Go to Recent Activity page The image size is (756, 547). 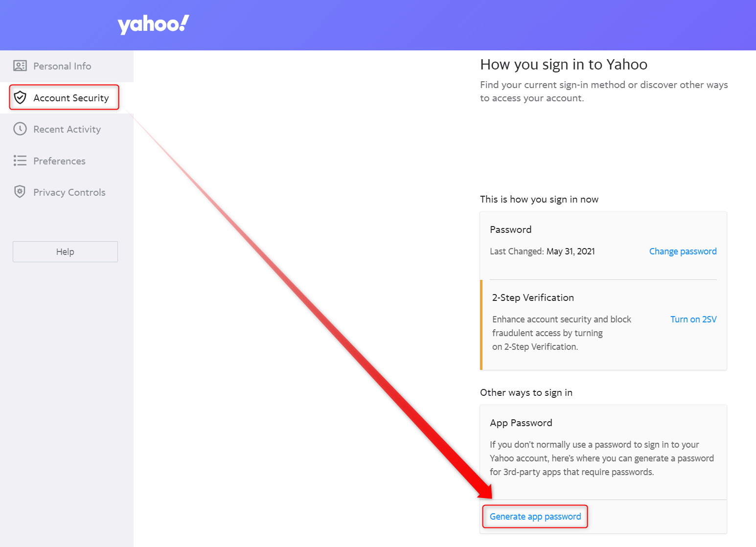pyautogui.click(x=67, y=129)
